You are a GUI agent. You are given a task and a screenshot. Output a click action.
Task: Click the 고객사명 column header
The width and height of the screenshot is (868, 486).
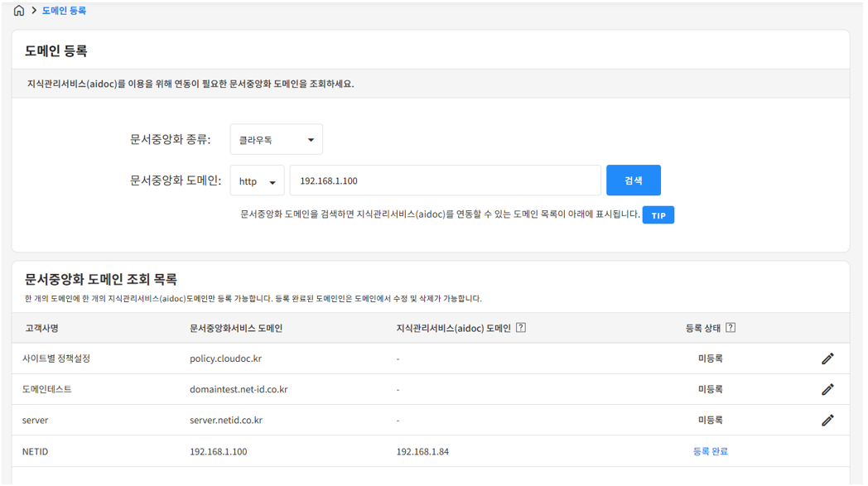coord(42,328)
